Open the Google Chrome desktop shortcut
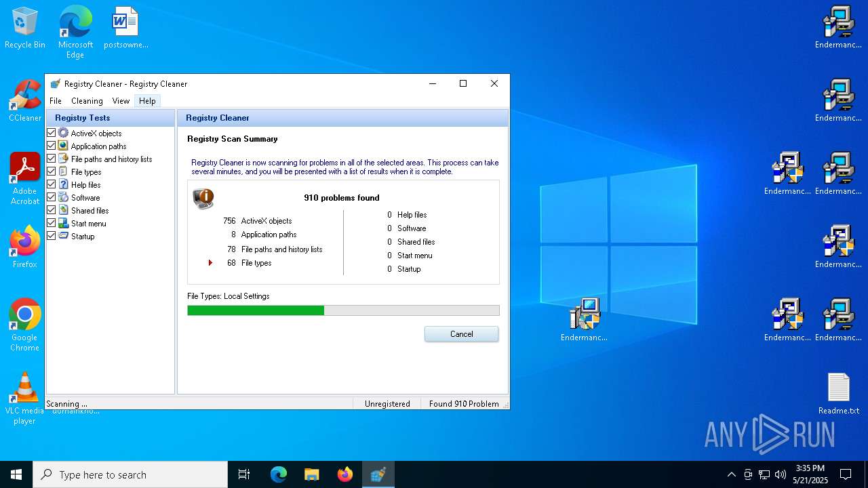The image size is (868, 488). click(25, 325)
